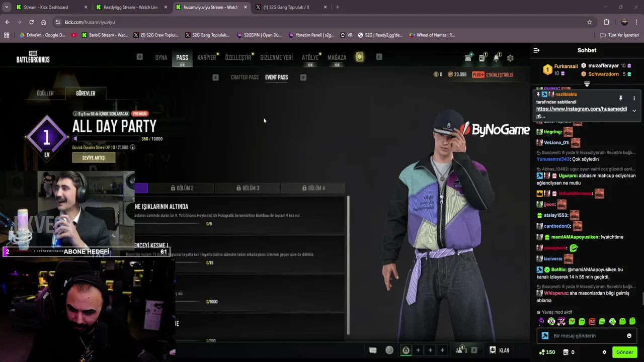
Task: Open the Chrome apps grid in bookmarks bar
Action: [x=7, y=35]
